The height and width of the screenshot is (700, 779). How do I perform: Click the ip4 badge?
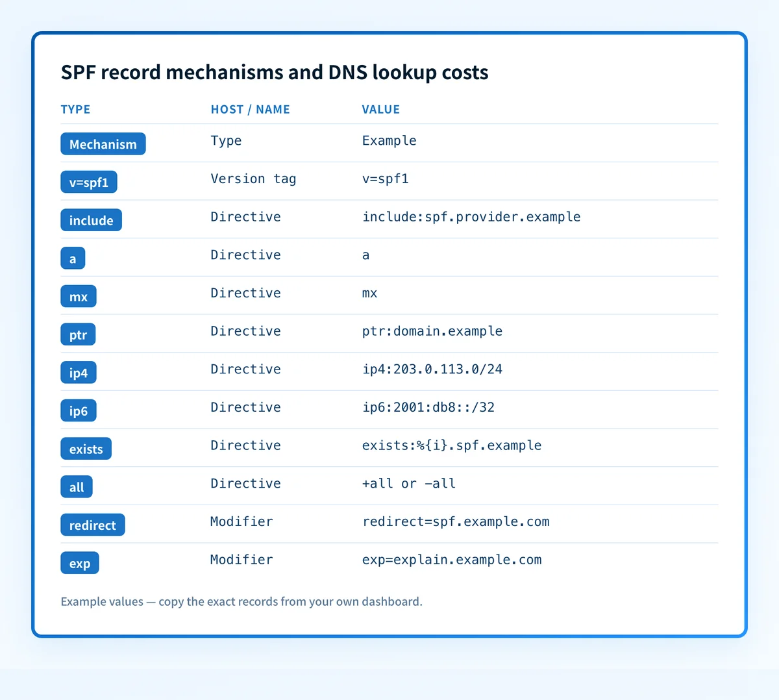click(79, 373)
